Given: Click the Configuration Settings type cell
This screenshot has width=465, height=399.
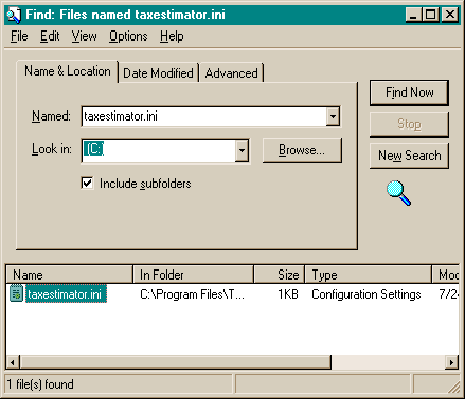Looking at the screenshot, I should (x=366, y=294).
